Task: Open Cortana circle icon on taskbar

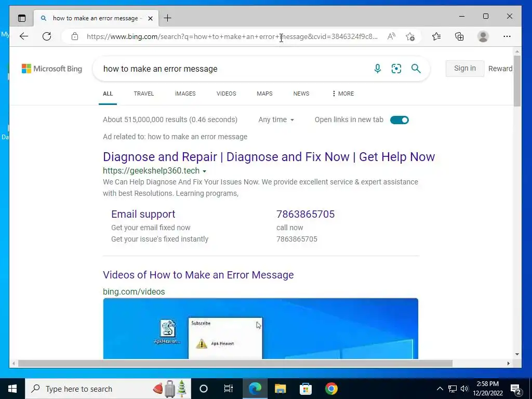Action: coord(204,389)
